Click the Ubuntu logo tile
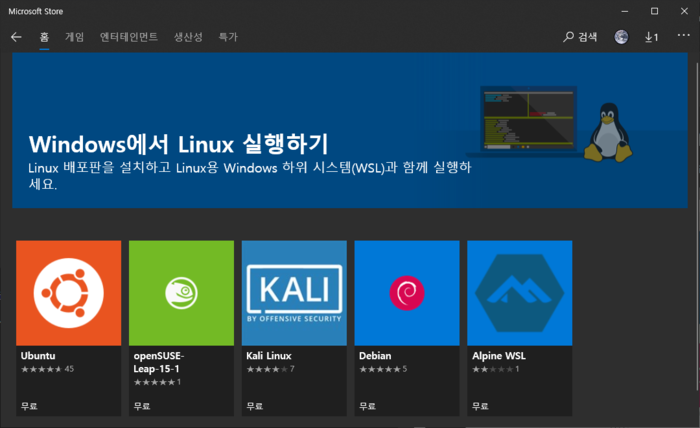The image size is (700, 428). point(69,293)
